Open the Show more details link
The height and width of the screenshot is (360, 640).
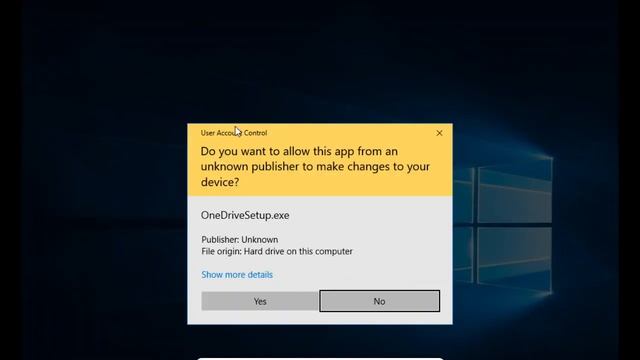[237, 275]
